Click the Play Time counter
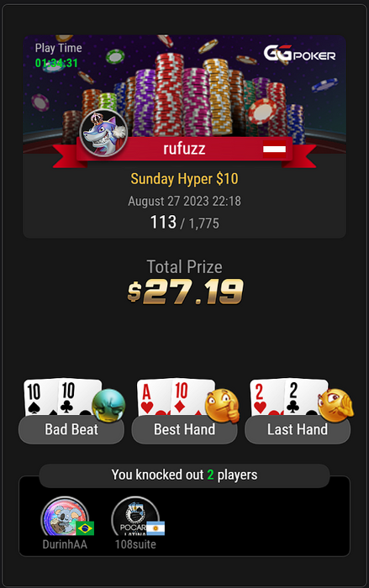 (x=56, y=63)
